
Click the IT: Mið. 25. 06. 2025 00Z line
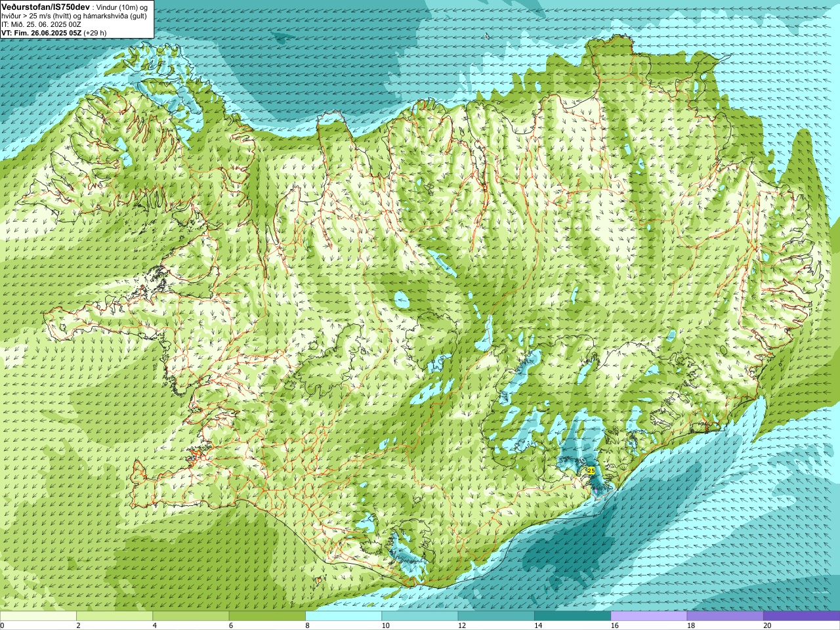pos(40,24)
